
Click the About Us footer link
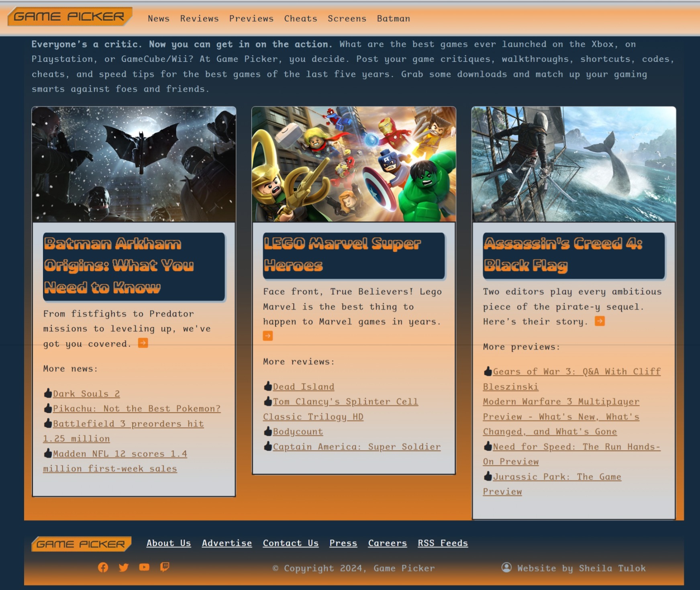(x=169, y=543)
